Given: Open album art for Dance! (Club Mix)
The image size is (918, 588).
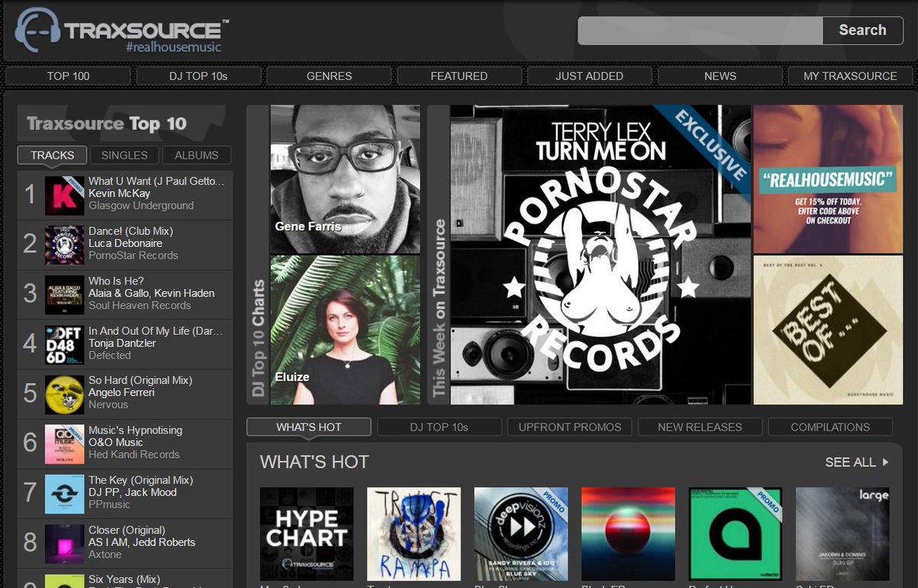Looking at the screenshot, I should [x=64, y=245].
